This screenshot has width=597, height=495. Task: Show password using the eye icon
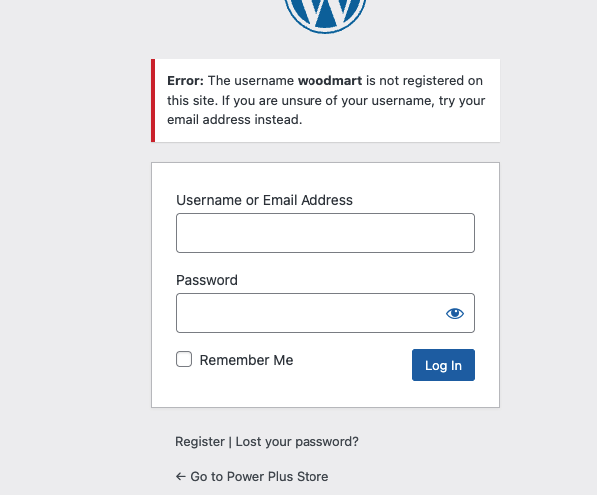pos(455,313)
